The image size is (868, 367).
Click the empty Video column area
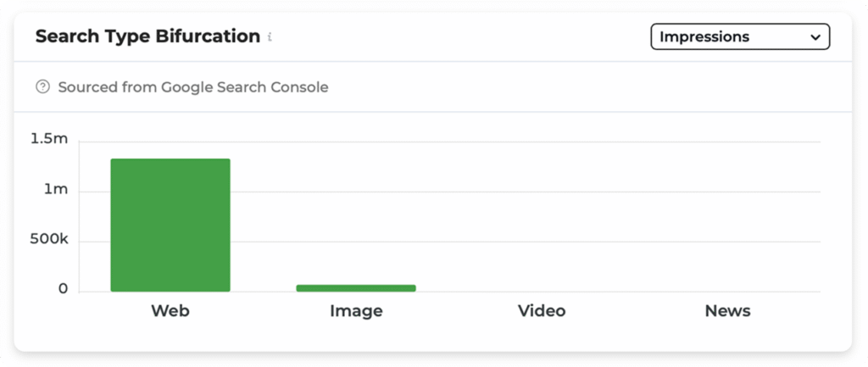tap(542, 220)
